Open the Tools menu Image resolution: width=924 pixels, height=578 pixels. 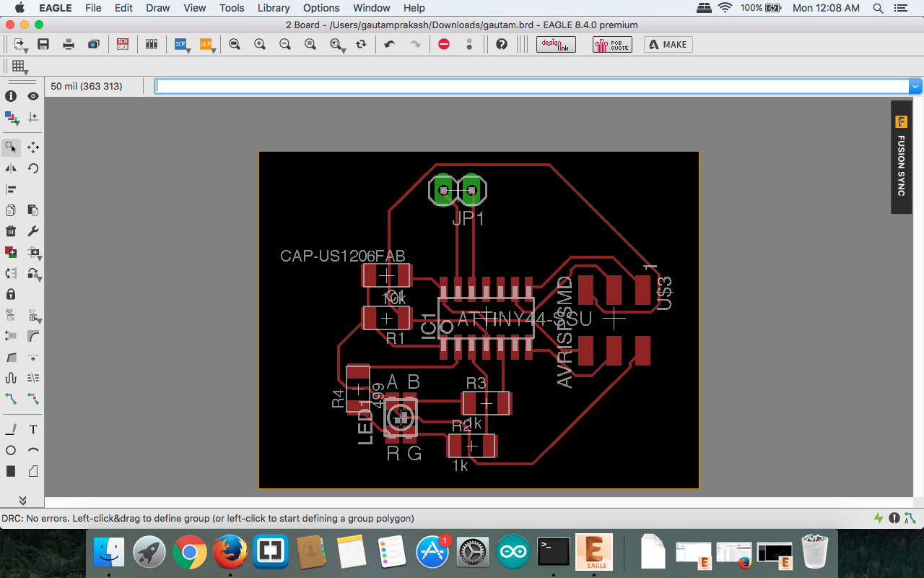(232, 8)
